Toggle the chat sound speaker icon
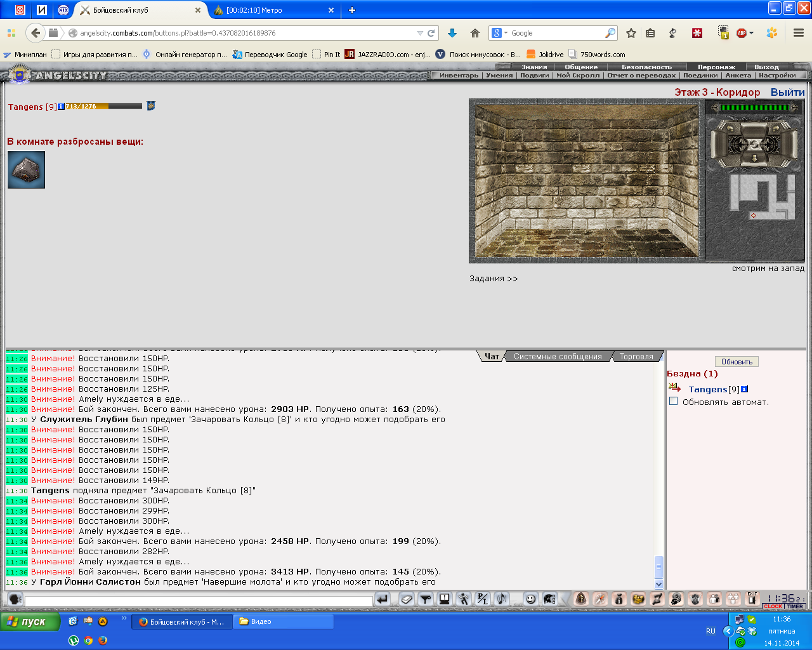Viewport: 812px width, 650px height. click(x=502, y=599)
